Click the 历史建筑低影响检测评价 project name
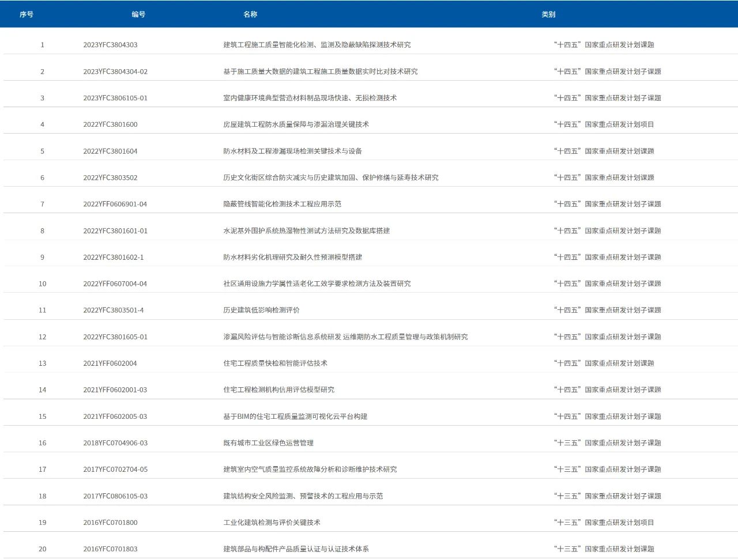 pos(261,310)
